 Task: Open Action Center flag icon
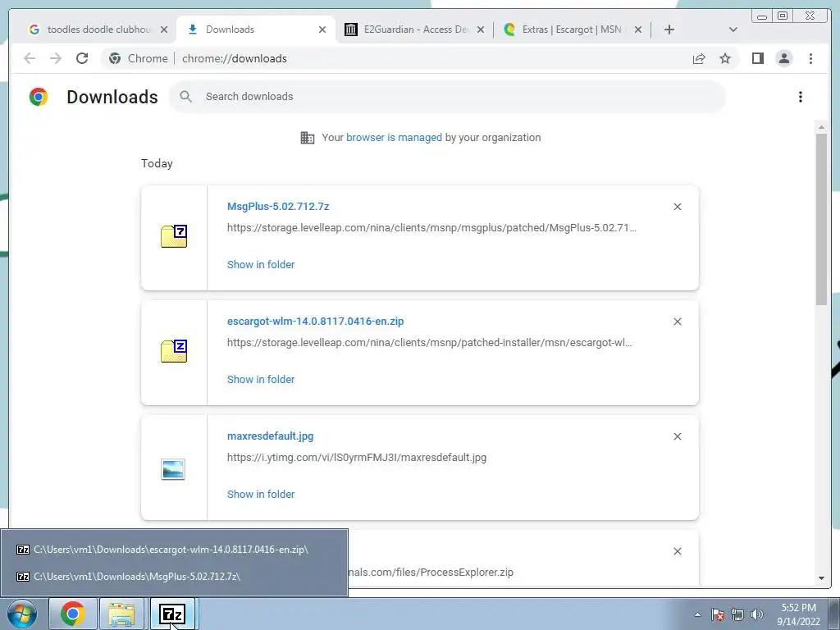tap(718, 614)
